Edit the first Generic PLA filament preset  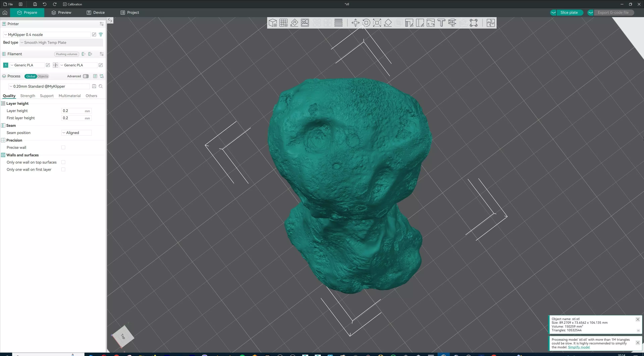[48, 65]
